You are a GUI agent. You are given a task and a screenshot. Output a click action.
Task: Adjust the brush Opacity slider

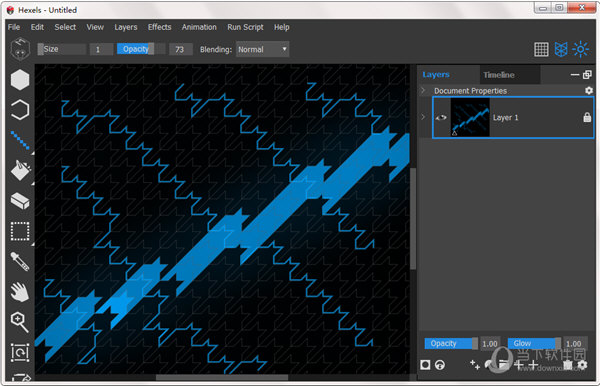(x=141, y=49)
